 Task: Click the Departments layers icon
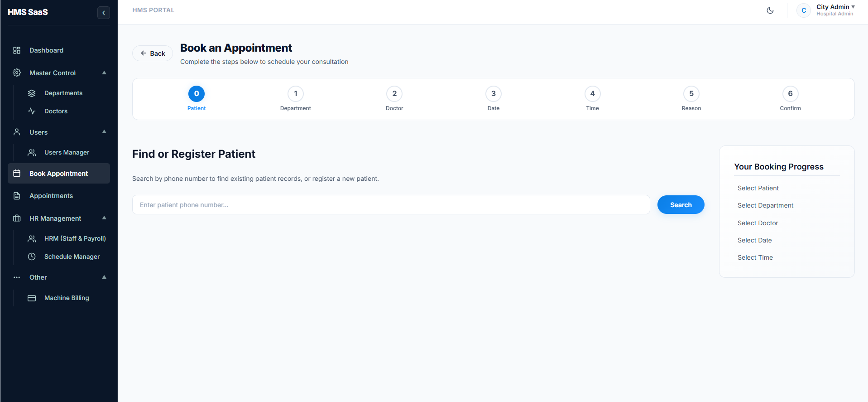[x=32, y=93]
